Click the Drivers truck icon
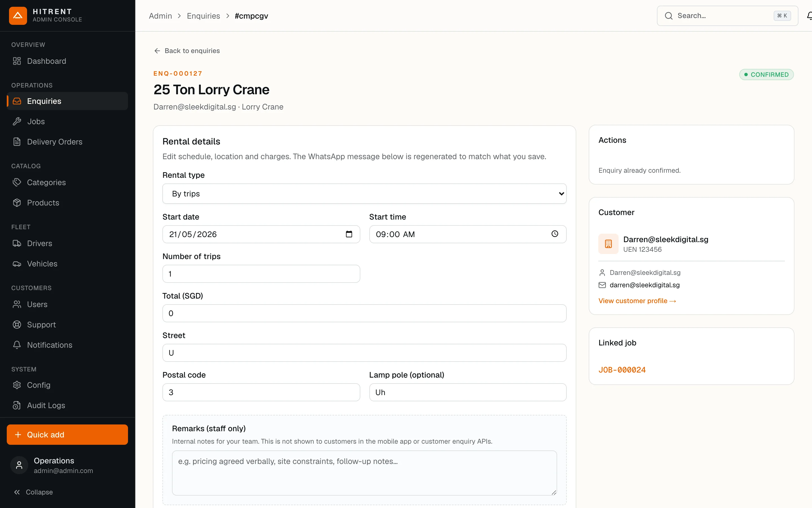Screen dimensions: 812x508 coord(17,243)
